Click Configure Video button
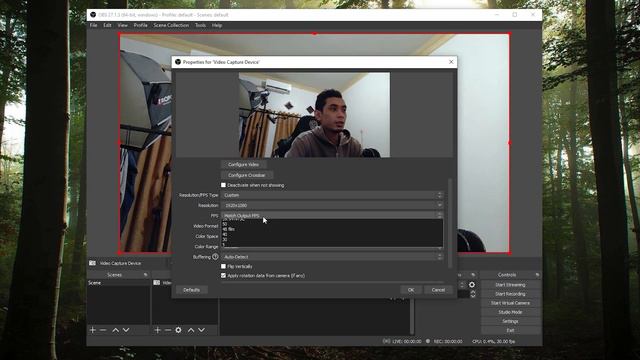The height and width of the screenshot is (360, 640). click(x=244, y=164)
